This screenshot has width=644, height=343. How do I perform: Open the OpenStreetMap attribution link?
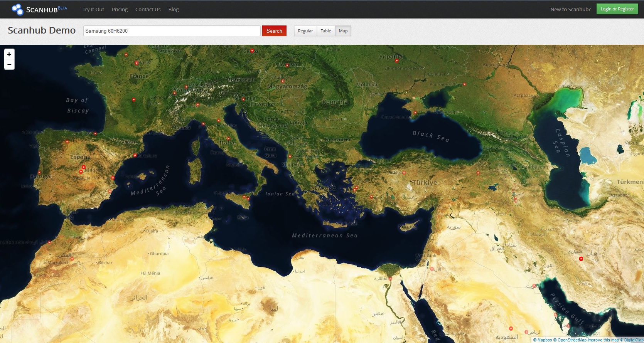pos(570,340)
